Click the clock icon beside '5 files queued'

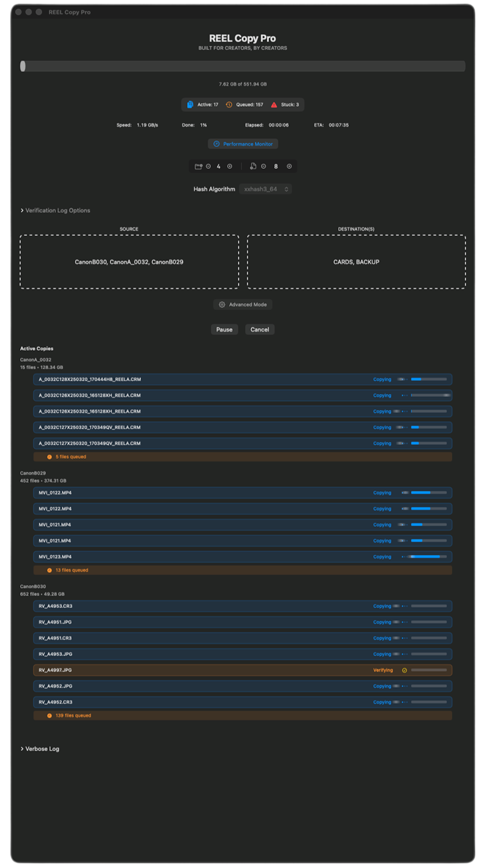(50, 457)
